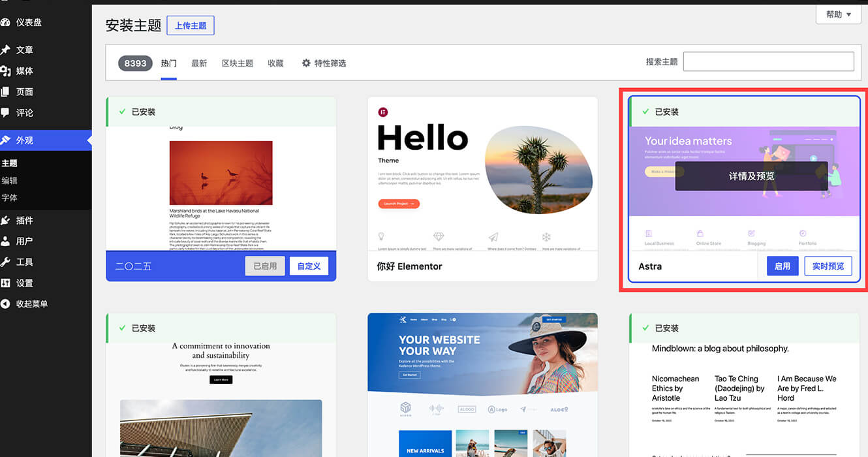The image size is (868, 457).
Task: Activate Astra with the 启用 button
Action: click(x=783, y=266)
